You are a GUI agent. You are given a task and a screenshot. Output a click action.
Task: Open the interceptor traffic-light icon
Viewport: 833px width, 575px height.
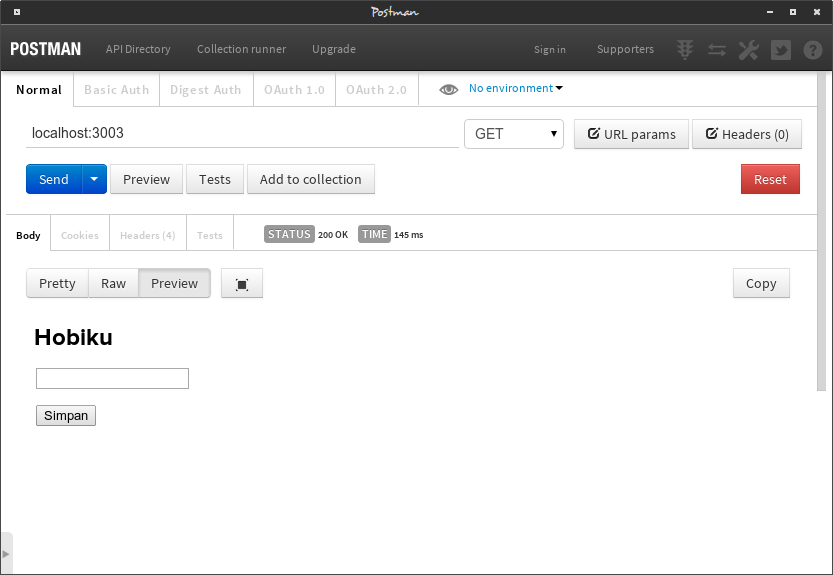click(685, 49)
